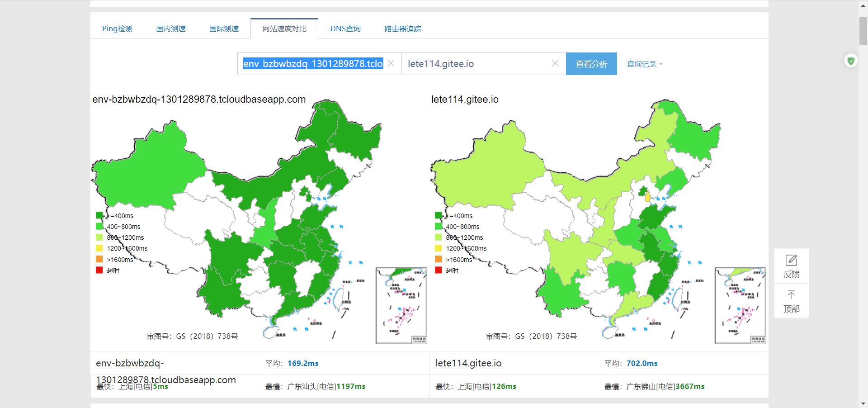Image resolution: width=868 pixels, height=408 pixels.
Task: Select the 国际测速 tab
Action: (x=224, y=29)
